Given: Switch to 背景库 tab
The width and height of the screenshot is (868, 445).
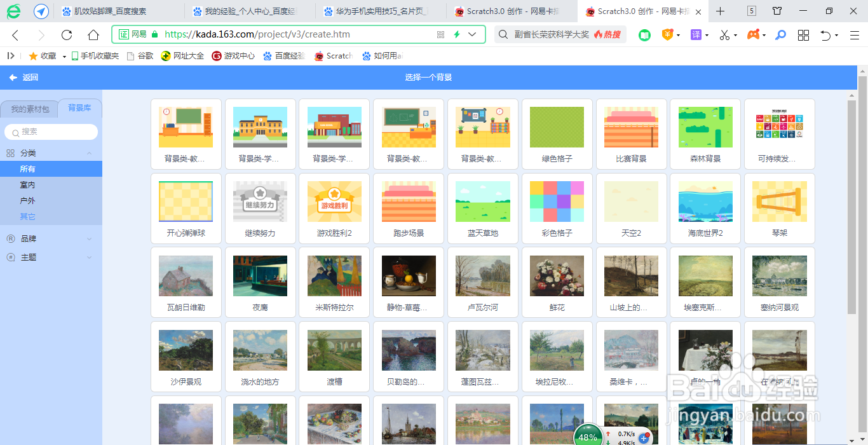Looking at the screenshot, I should point(79,108).
